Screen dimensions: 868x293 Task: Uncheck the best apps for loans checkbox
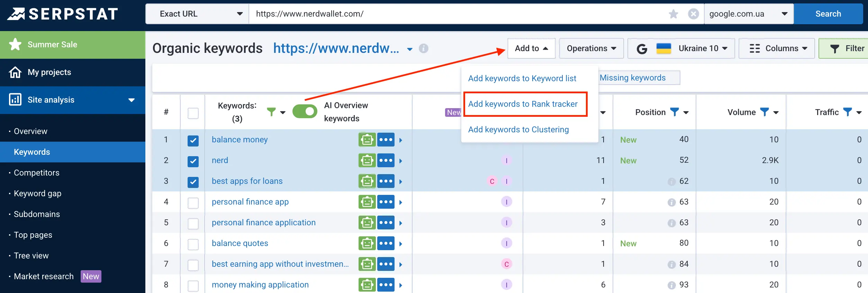193,182
